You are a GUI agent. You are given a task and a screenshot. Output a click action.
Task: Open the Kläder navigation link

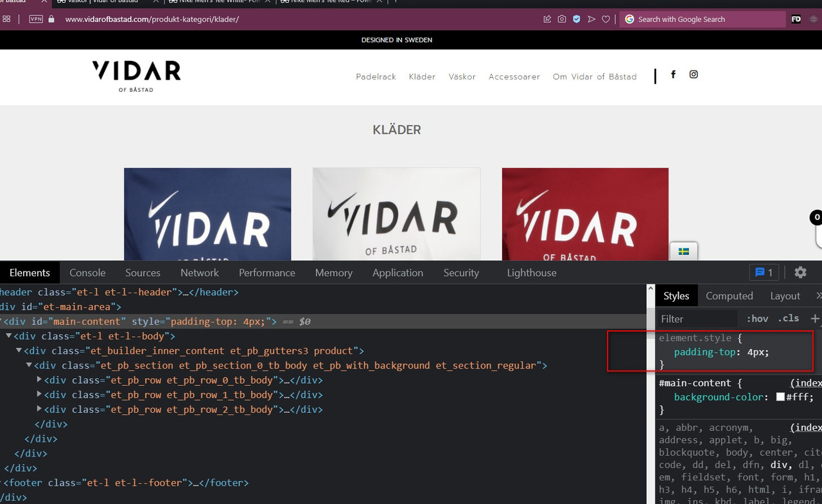pyautogui.click(x=422, y=76)
